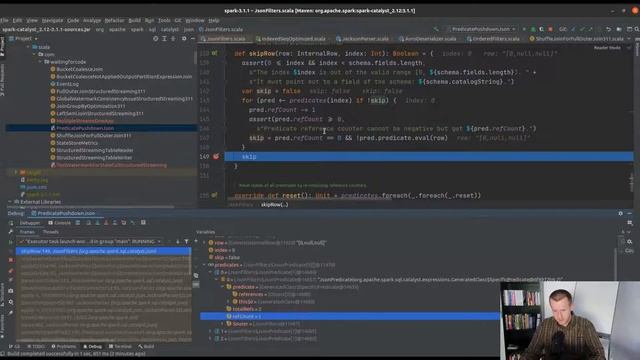Click the pin tab icon in debug sidebar
640x360 pixels.
[x=11, y=313]
